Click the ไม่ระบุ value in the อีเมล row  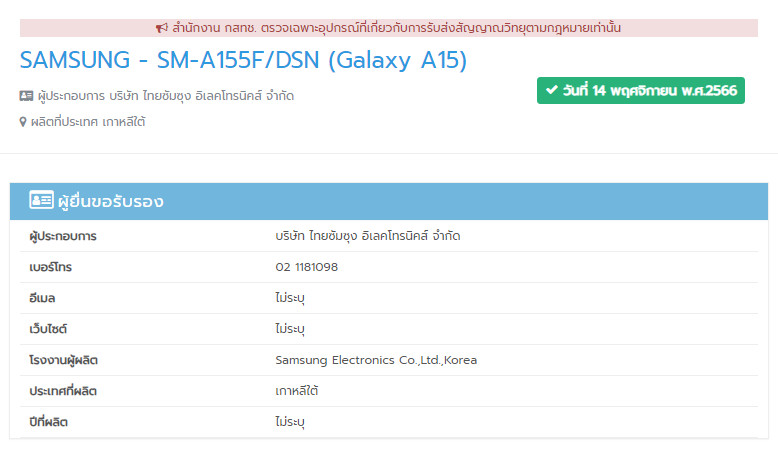(289, 298)
